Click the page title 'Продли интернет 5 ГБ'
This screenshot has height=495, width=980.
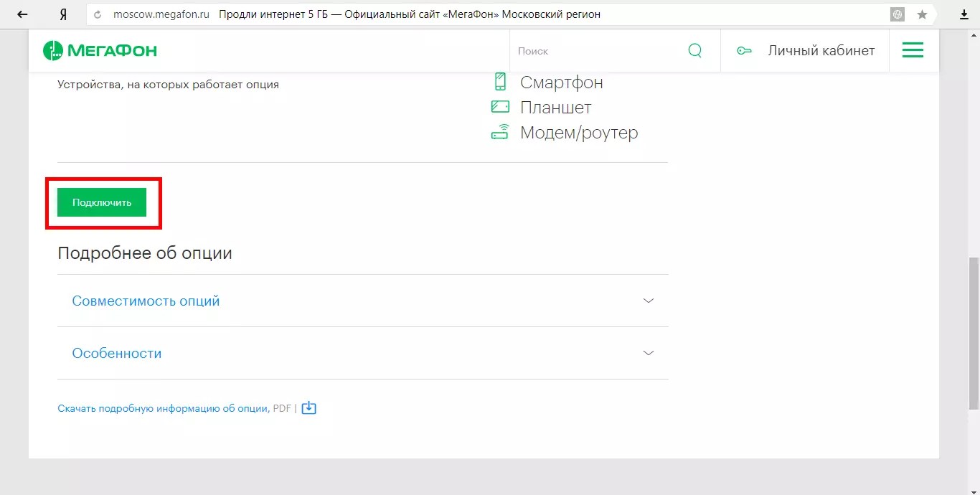[x=273, y=14]
